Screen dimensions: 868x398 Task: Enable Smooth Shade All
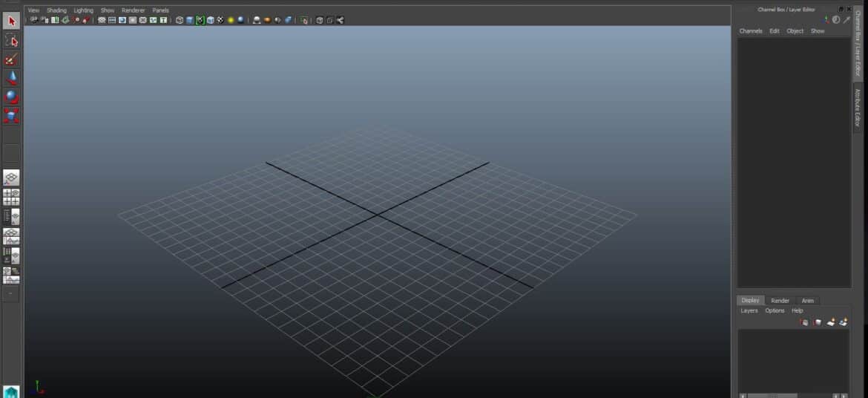click(x=189, y=20)
